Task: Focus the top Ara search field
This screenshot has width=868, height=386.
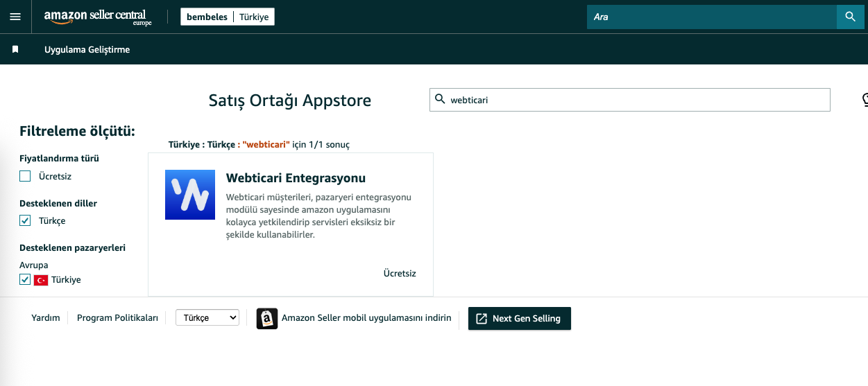Action: (712, 17)
